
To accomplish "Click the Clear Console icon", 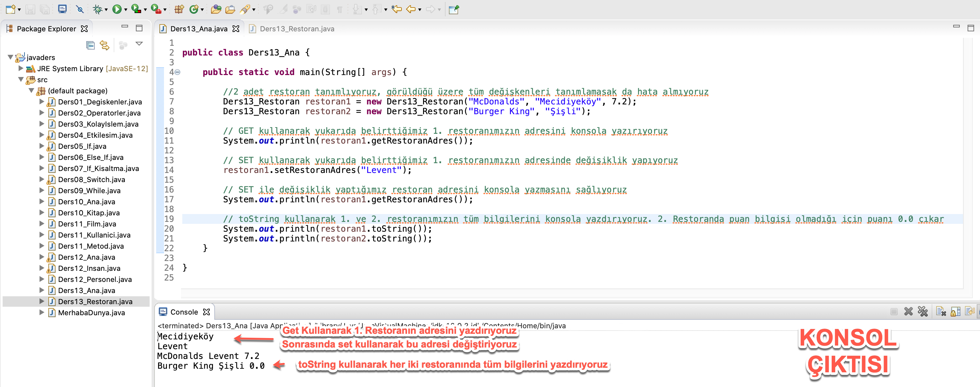I will [940, 312].
